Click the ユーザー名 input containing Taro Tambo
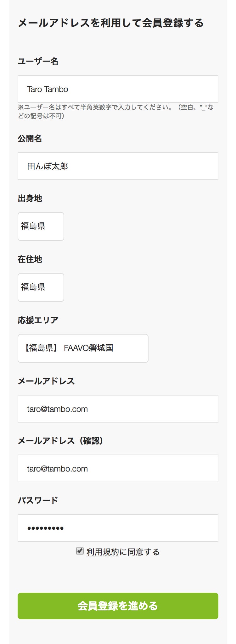236x644 pixels. pyautogui.click(x=118, y=89)
